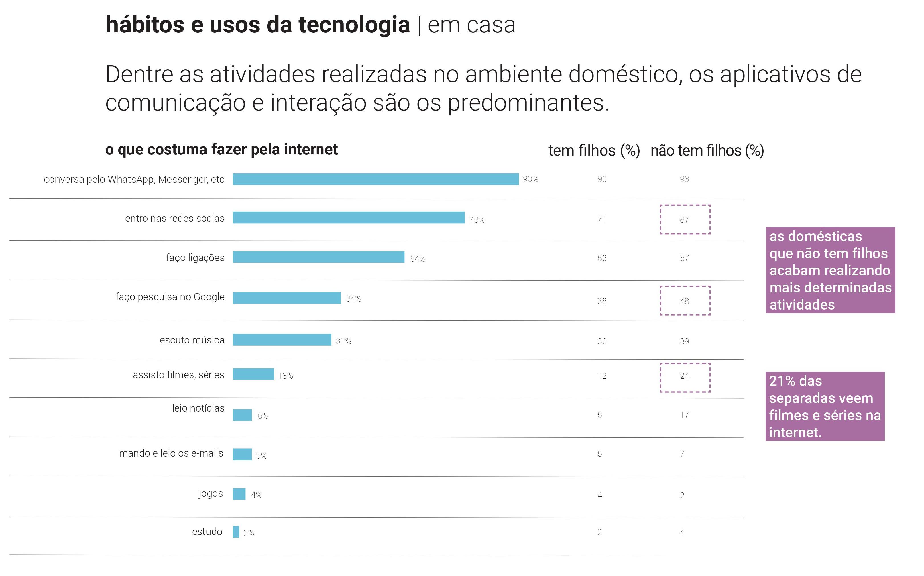Select the 'faço ligações' 54% bar
This screenshot has width=924, height=576.
pyautogui.click(x=318, y=257)
